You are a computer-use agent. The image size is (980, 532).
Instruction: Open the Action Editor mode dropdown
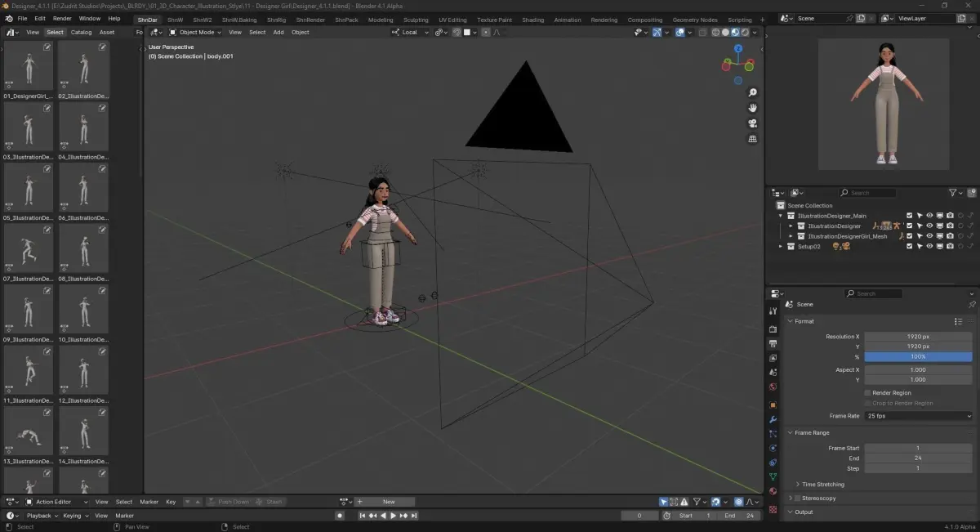click(x=56, y=502)
